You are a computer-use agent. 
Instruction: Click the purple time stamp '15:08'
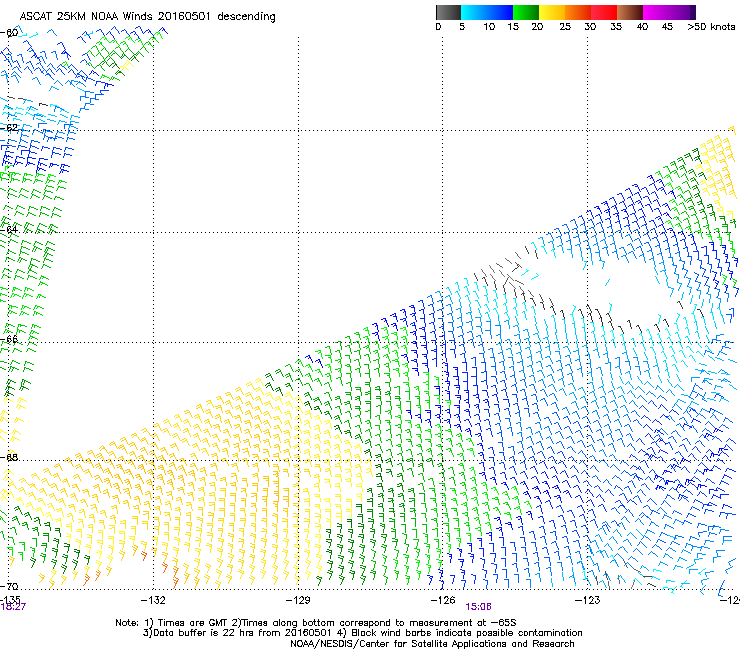[x=478, y=607]
